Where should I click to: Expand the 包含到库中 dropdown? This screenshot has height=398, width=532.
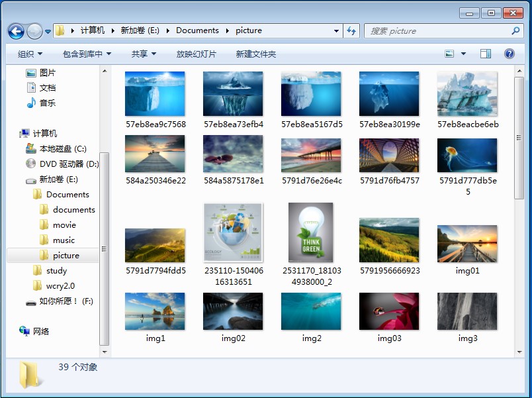87,54
